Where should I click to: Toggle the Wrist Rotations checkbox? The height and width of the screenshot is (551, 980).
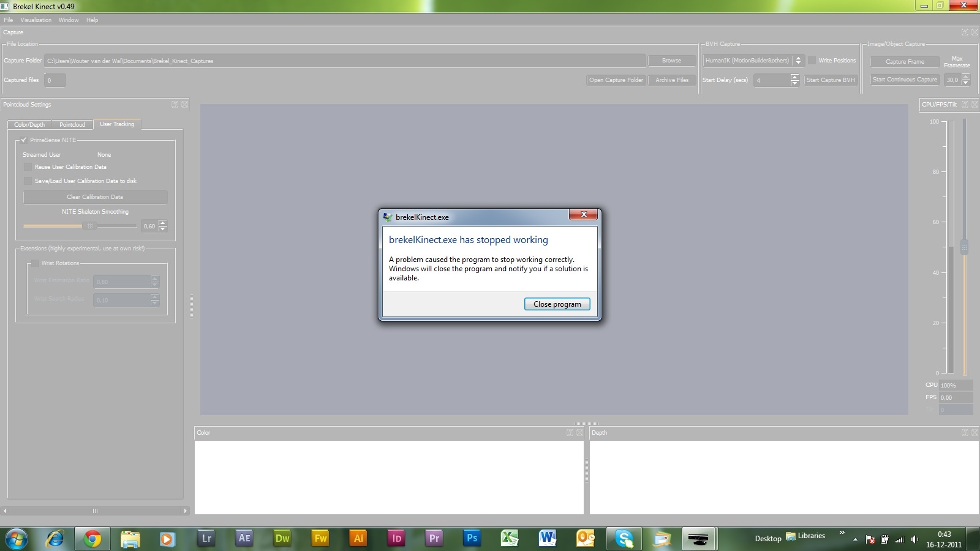pyautogui.click(x=35, y=263)
